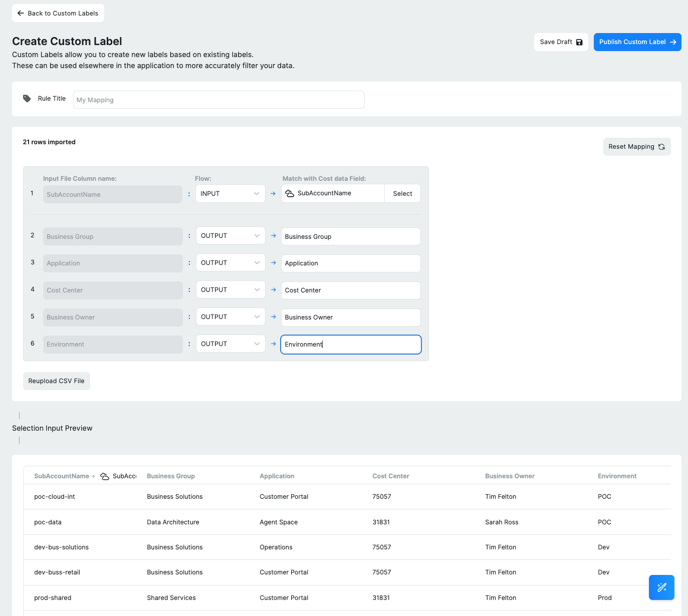The width and height of the screenshot is (688, 616).
Task: Reset the mapping
Action: coord(636,147)
